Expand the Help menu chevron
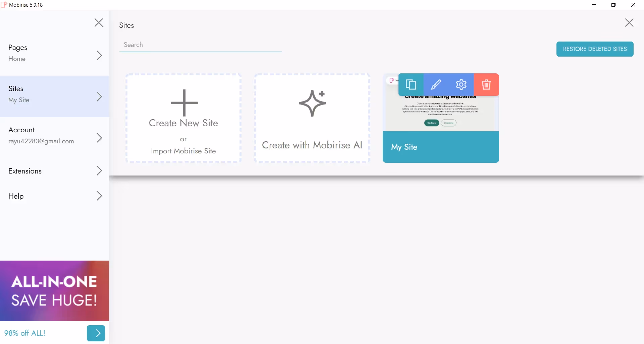Image resolution: width=644 pixels, height=344 pixels. [99, 196]
